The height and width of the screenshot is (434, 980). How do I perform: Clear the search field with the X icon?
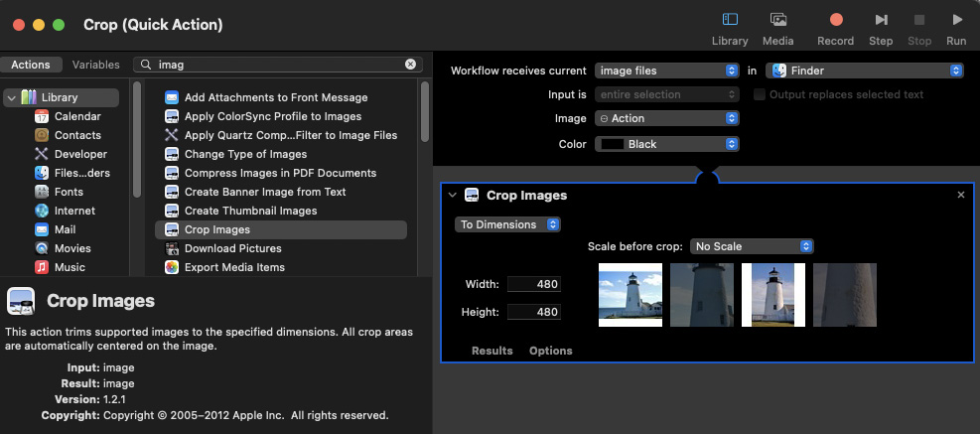(x=410, y=65)
